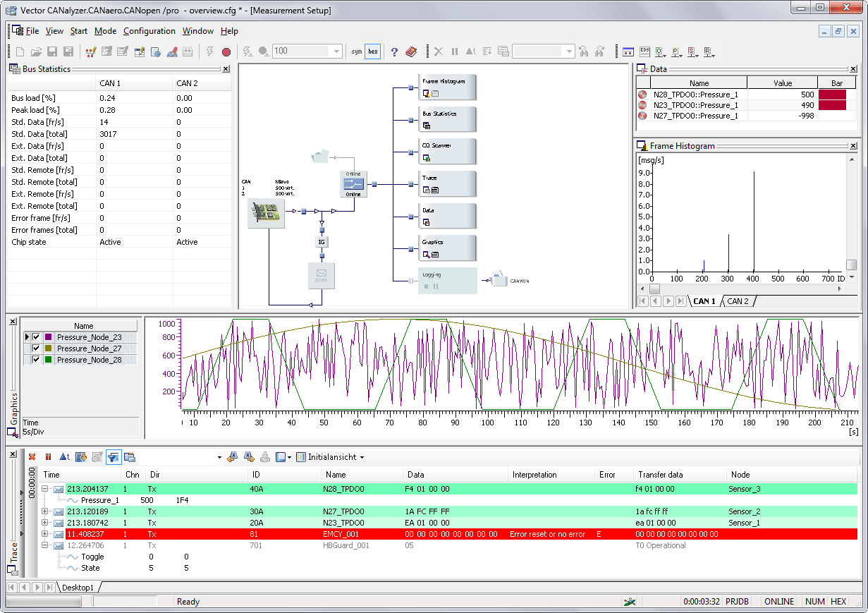Viewport: 868px width, 613px height.
Task: Click the red bar for N28_TPDO0::Pressure_1
Action: pos(833,94)
